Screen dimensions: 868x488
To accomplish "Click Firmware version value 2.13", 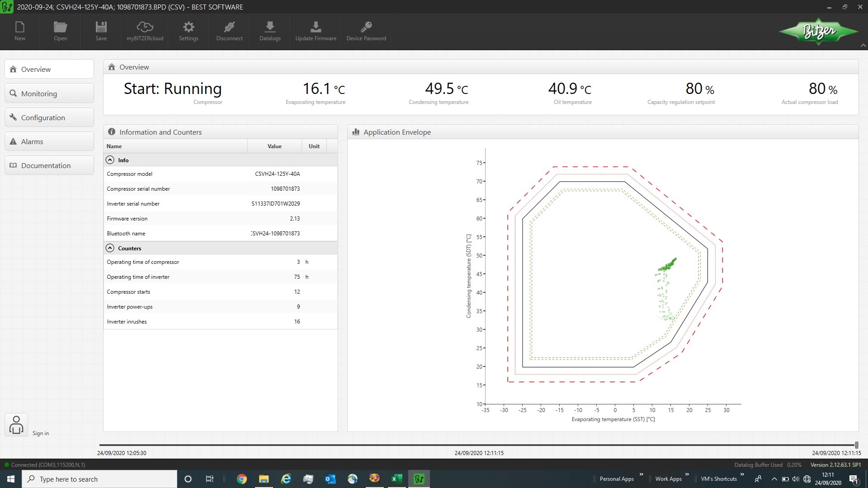I will coord(295,219).
